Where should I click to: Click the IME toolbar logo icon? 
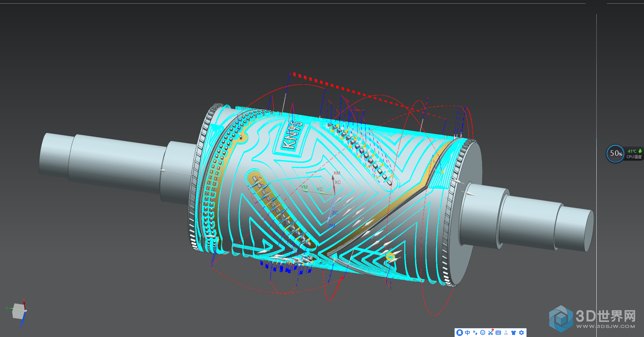(x=460, y=333)
